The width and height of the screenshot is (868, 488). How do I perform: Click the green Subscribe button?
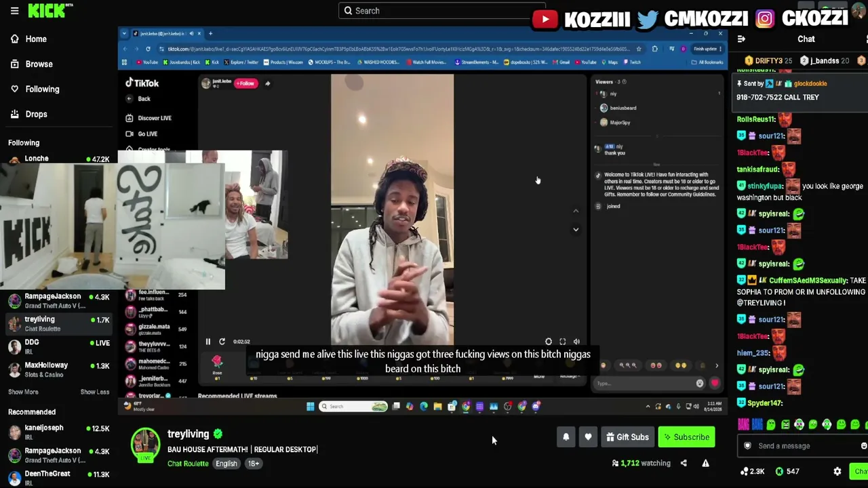pos(686,437)
